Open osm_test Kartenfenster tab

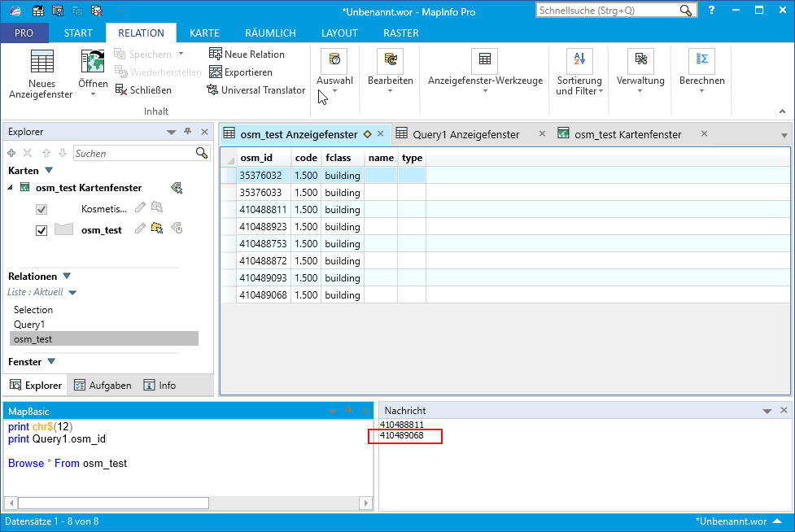(627, 134)
